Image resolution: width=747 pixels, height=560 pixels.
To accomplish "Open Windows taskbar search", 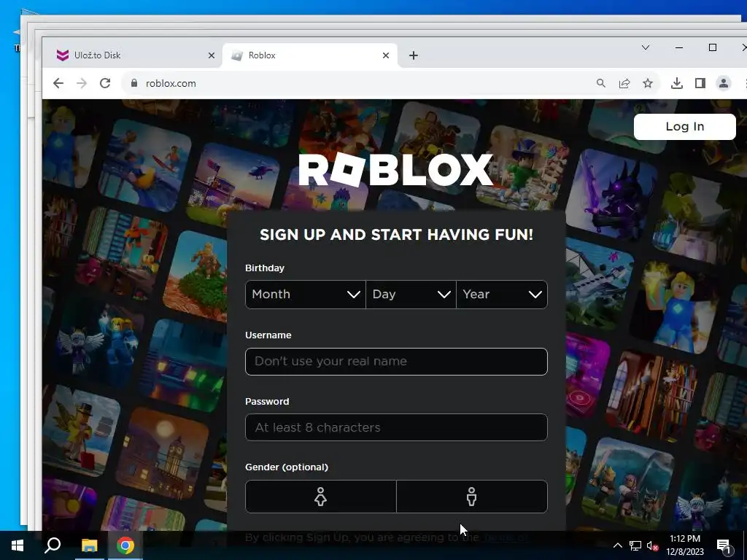I will (53, 545).
